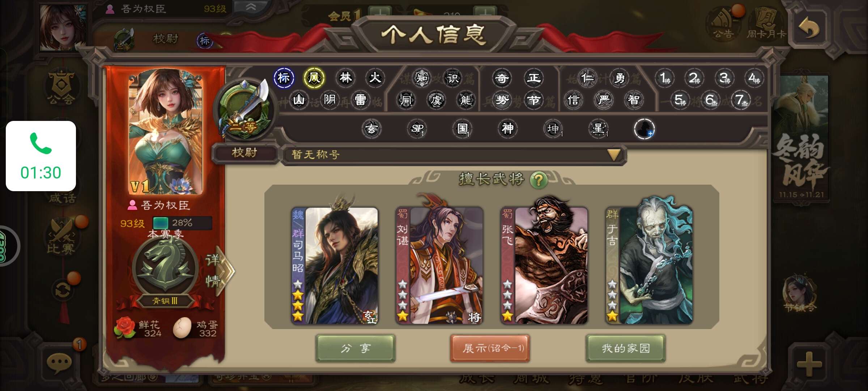The width and height of the screenshot is (868, 391).
Task: Select the yellow 风 package badge
Action: click(x=314, y=78)
